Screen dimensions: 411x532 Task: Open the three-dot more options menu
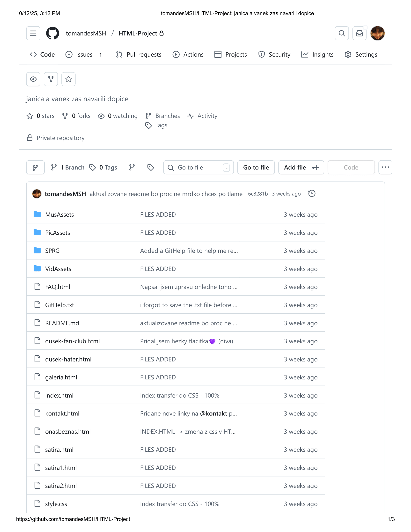[385, 167]
